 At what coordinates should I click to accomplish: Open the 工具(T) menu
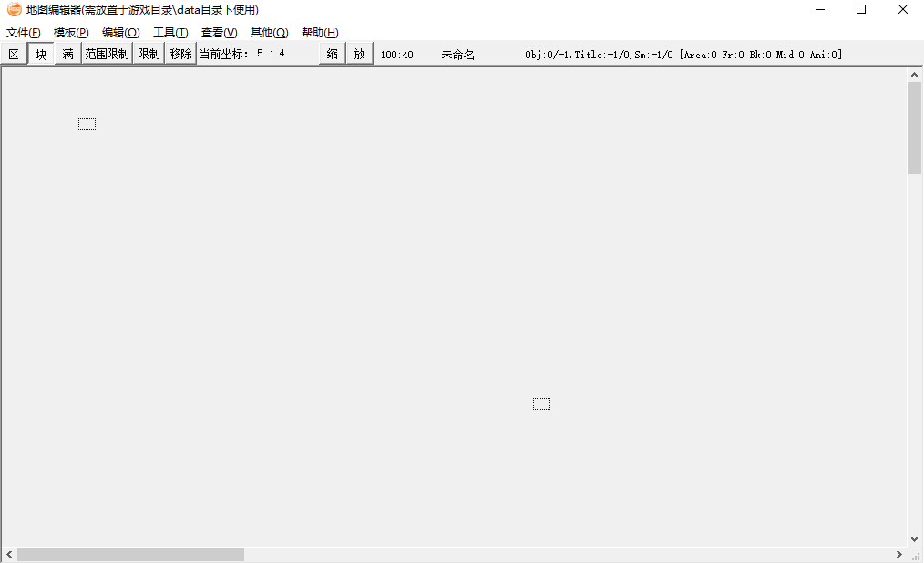tap(170, 33)
